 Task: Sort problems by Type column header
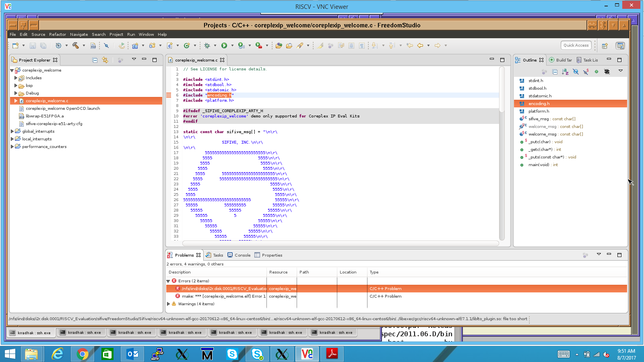point(497,272)
